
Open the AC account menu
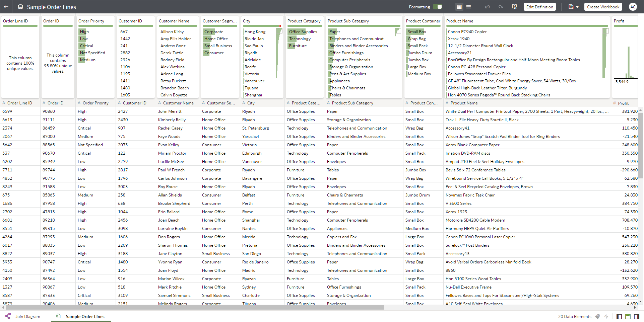tap(633, 7)
